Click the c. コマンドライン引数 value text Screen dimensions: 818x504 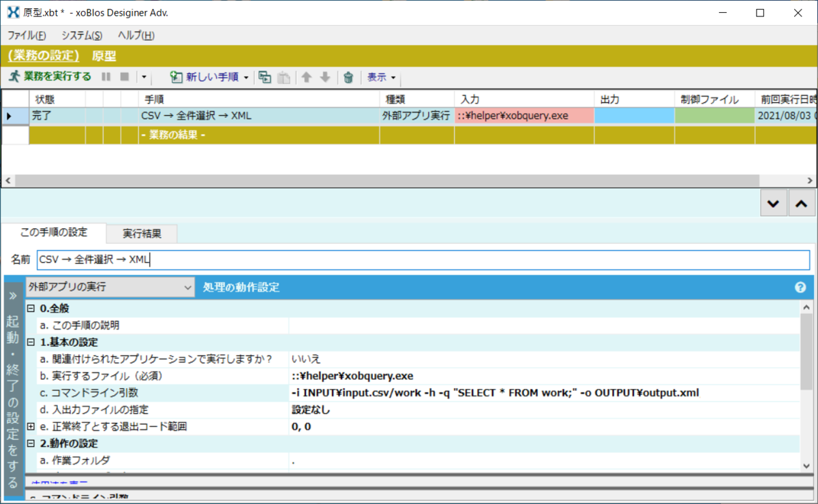(495, 392)
